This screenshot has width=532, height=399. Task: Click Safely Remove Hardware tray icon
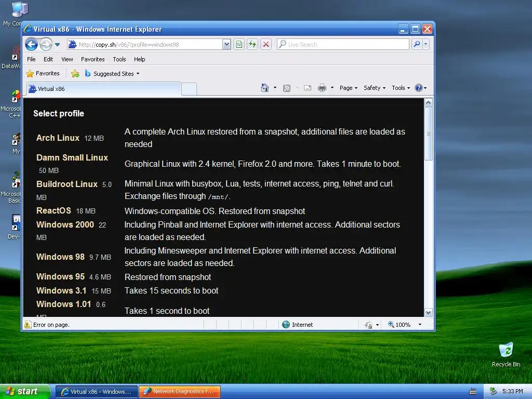(493, 391)
